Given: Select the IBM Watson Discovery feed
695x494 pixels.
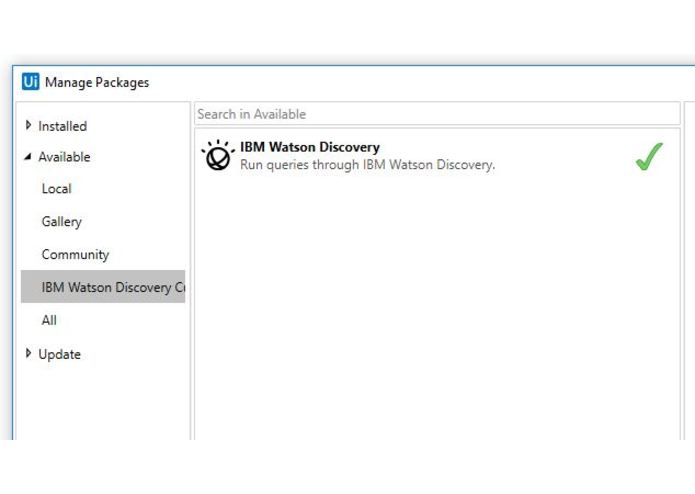Looking at the screenshot, I should point(103,287).
